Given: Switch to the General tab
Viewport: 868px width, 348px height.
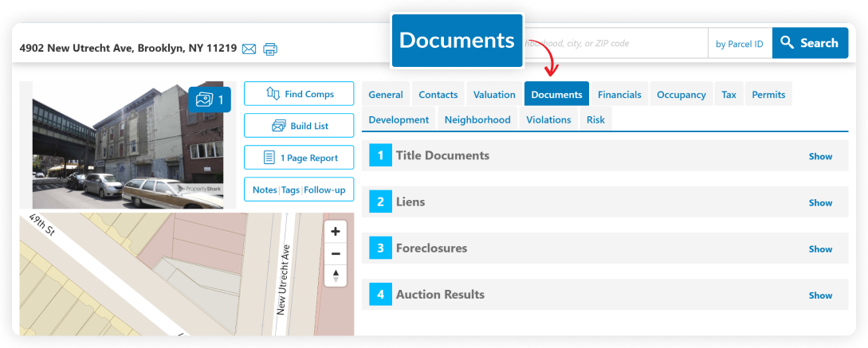Looking at the screenshot, I should (386, 94).
